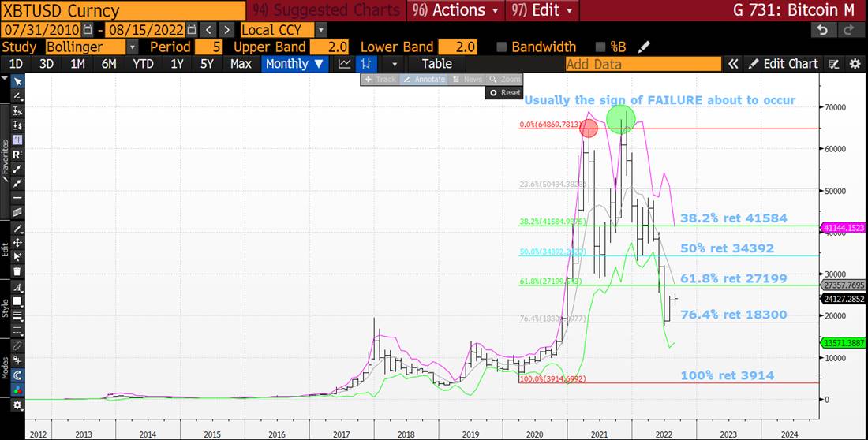Viewport: 868px width, 440px height.
Task: Select the move annotation cross-arrows tool
Action: coord(17,242)
